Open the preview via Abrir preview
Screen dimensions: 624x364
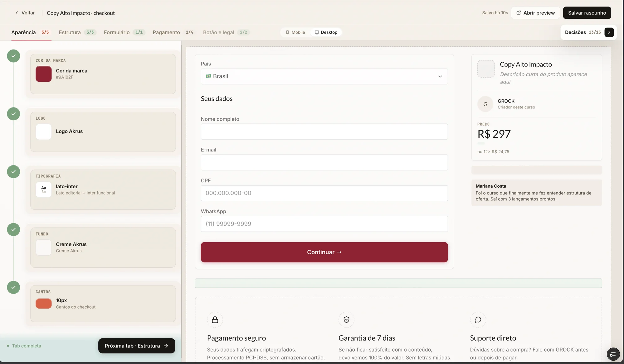(535, 13)
